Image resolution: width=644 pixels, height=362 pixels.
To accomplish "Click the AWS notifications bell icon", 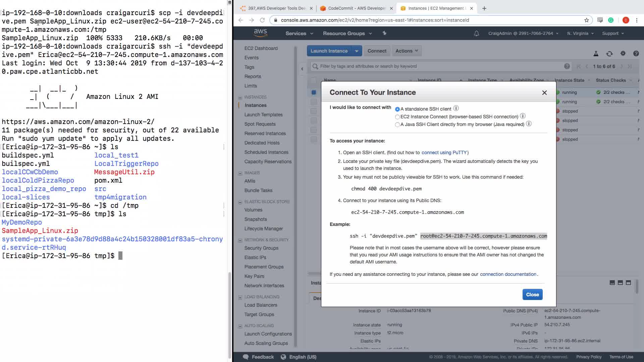I will pyautogui.click(x=476, y=34).
